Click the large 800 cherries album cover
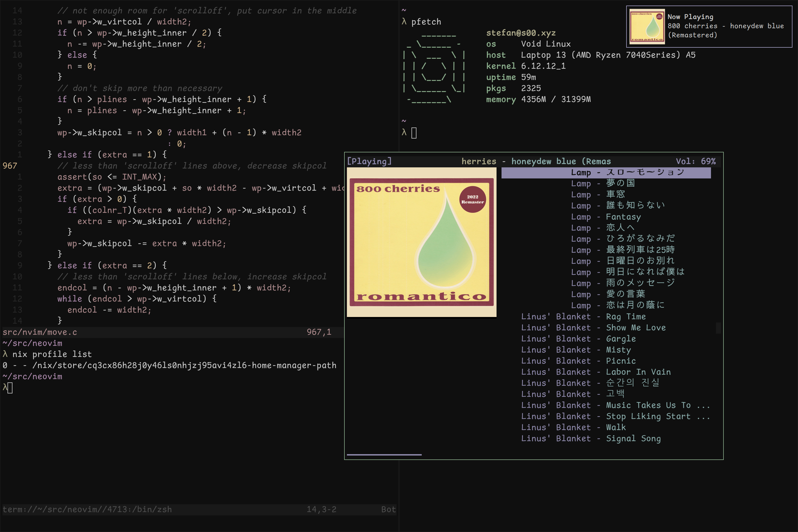The height and width of the screenshot is (532, 798). pos(421,242)
